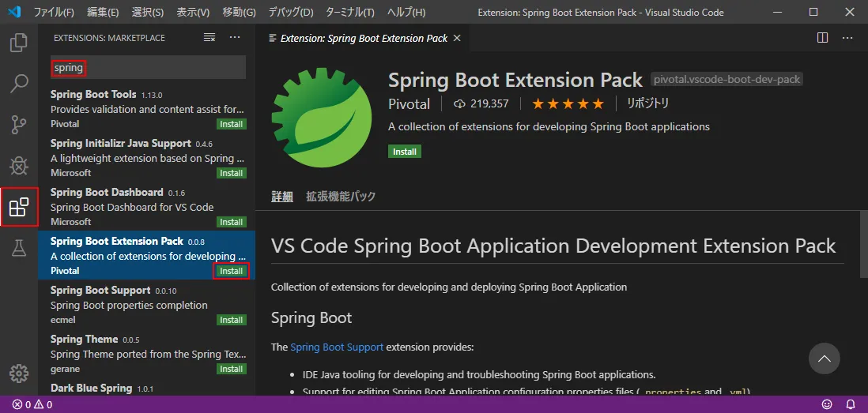Viewport: 868px width, 413px height.
Task: Open editor more actions ellipsis
Action: coord(847,38)
